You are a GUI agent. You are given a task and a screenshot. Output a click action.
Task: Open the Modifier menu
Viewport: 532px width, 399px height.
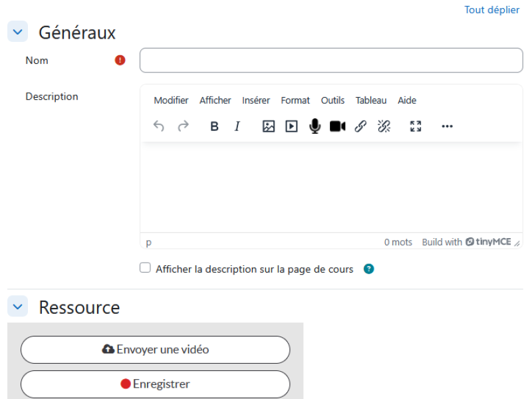(x=171, y=100)
